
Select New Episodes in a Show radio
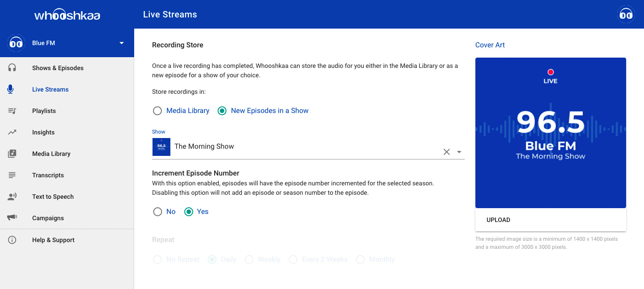pyautogui.click(x=222, y=111)
